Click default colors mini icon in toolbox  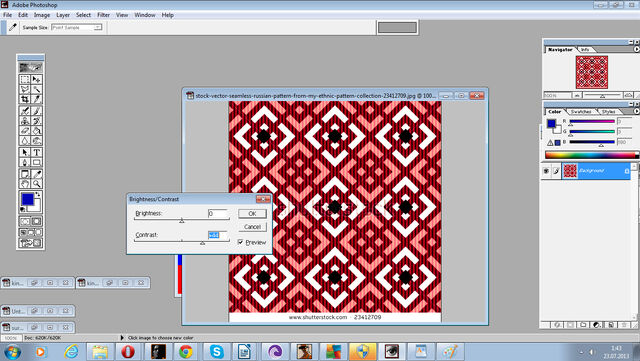click(x=23, y=209)
